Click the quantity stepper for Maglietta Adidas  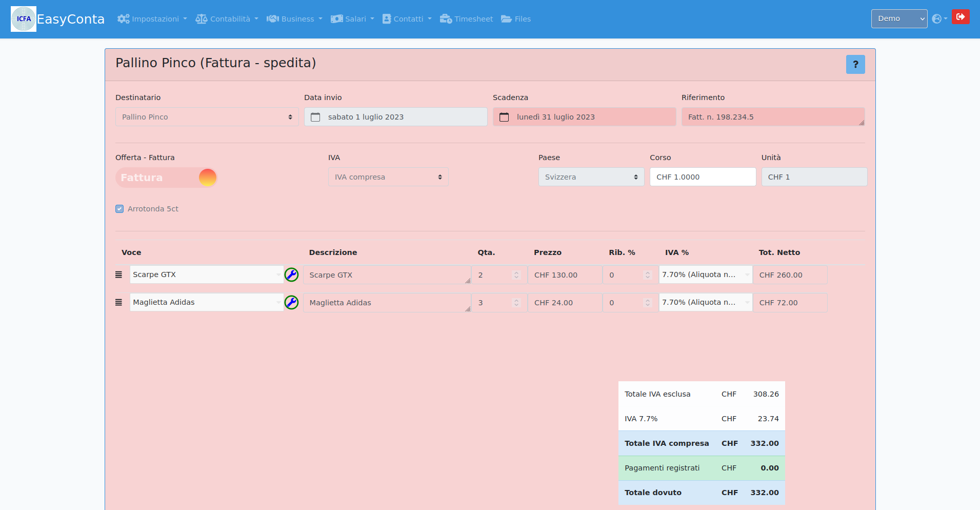click(x=516, y=303)
